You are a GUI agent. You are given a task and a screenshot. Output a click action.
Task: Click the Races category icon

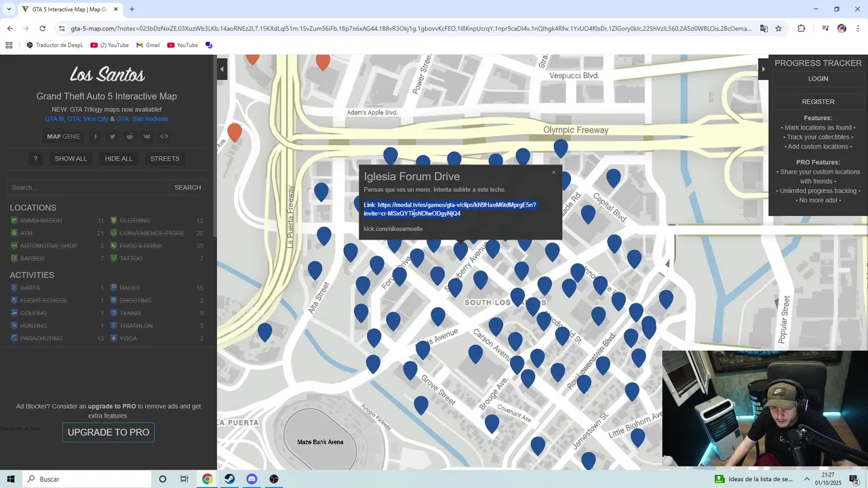[x=114, y=288]
